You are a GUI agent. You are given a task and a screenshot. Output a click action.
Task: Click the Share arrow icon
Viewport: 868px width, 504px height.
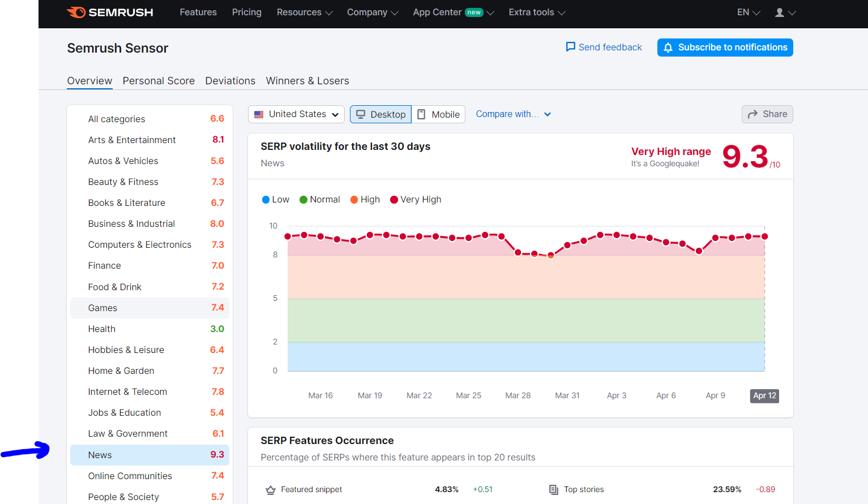[752, 114]
